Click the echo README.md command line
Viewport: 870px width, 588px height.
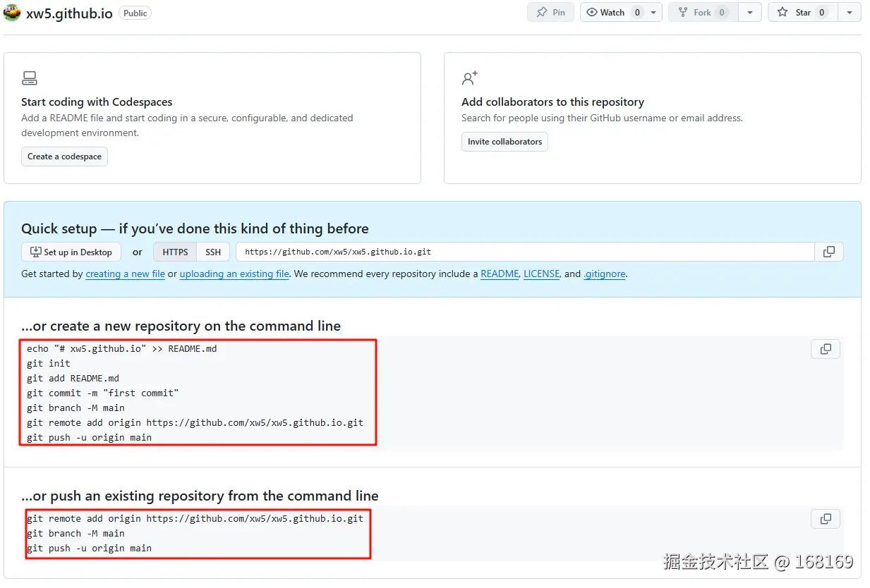pyautogui.click(x=122, y=348)
